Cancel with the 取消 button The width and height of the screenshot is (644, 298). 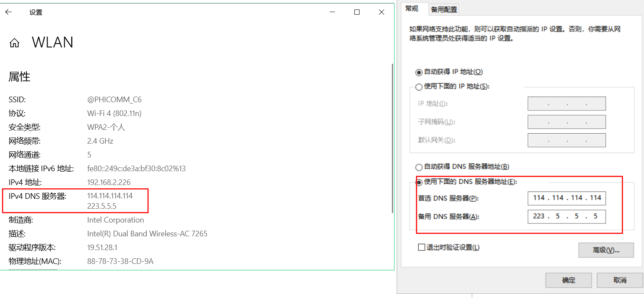pyautogui.click(x=620, y=280)
